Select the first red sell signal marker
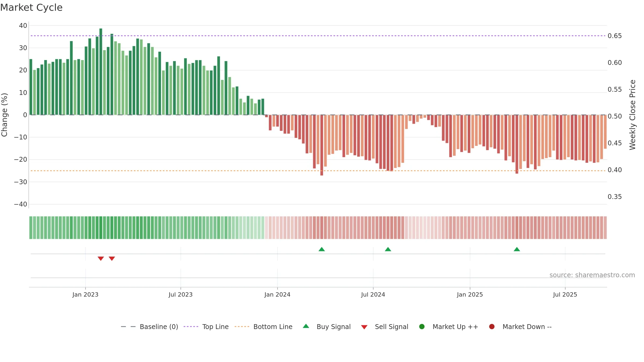644x362 pixels. (101, 258)
